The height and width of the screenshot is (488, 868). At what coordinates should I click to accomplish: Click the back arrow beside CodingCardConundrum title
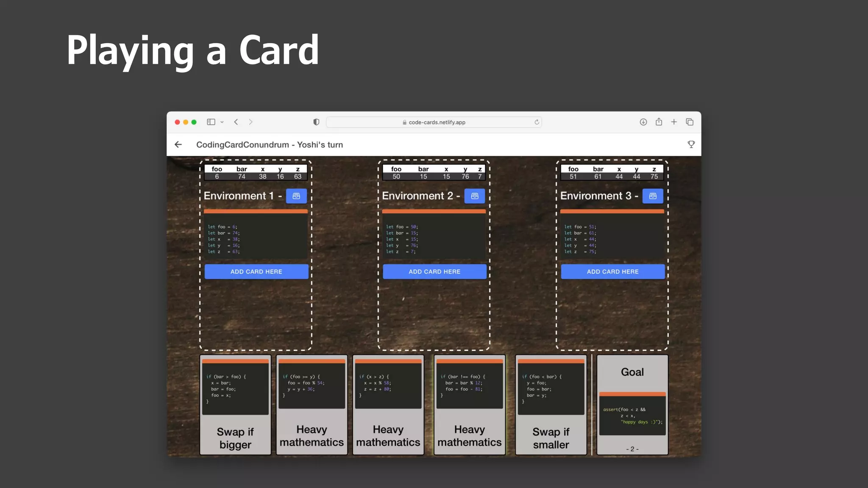pos(178,144)
